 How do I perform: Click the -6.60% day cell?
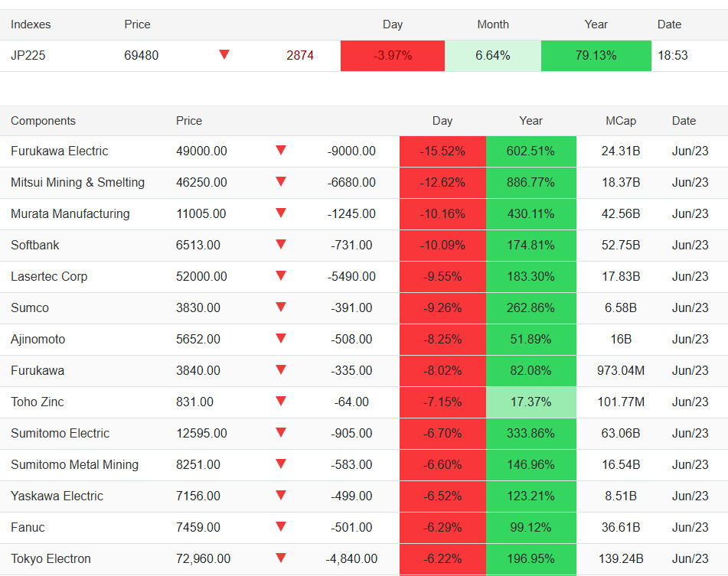pyautogui.click(x=442, y=464)
